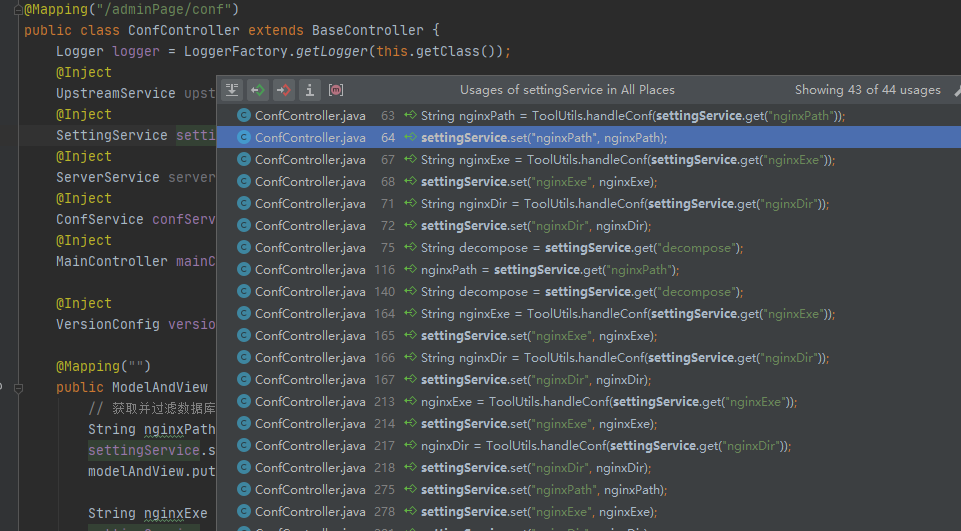Toggle show import statements filter

click(310, 90)
